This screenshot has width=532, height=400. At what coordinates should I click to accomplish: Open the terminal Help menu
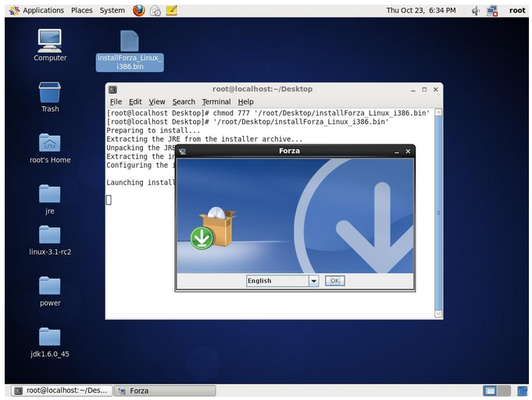(245, 102)
